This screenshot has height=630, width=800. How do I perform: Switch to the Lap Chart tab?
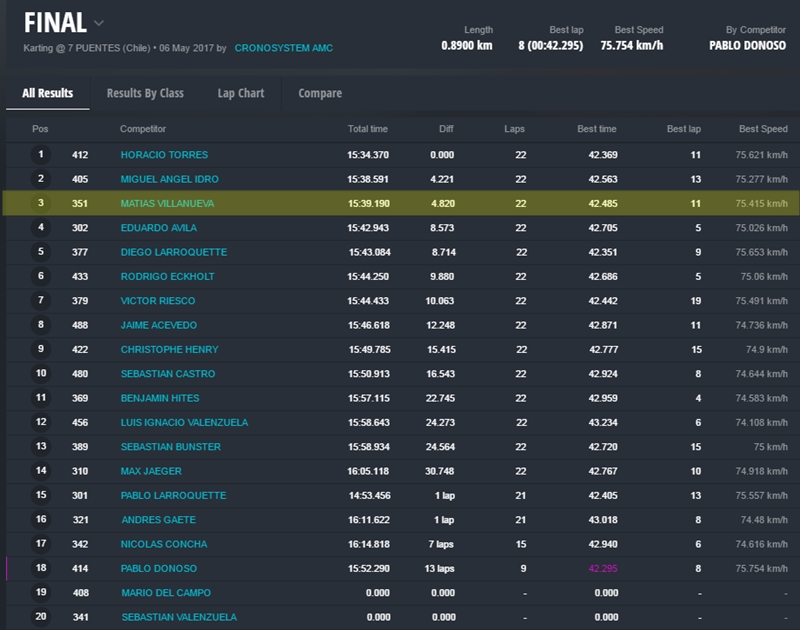pyautogui.click(x=241, y=93)
